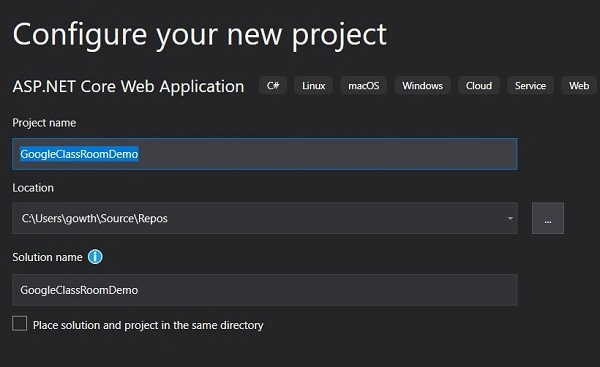
Task: Select the C# tag
Action: coord(273,85)
